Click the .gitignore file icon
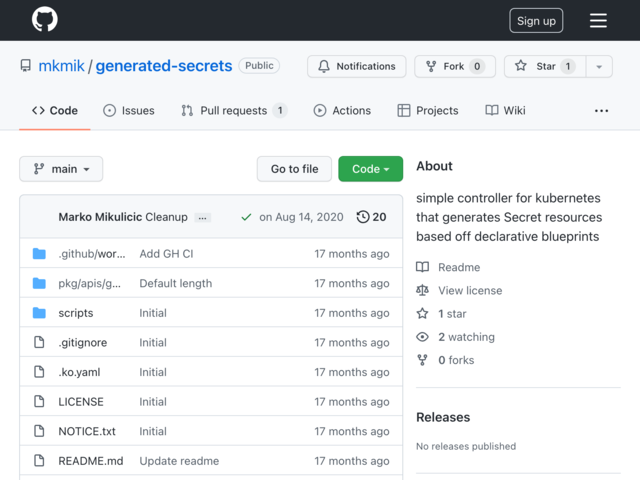 39,342
